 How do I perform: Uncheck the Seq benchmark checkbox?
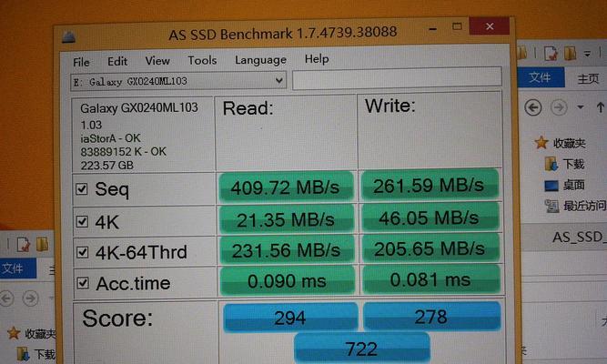(x=82, y=189)
